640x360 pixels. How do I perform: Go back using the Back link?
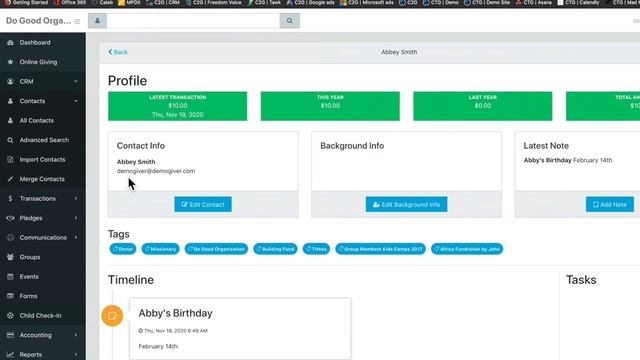click(118, 52)
